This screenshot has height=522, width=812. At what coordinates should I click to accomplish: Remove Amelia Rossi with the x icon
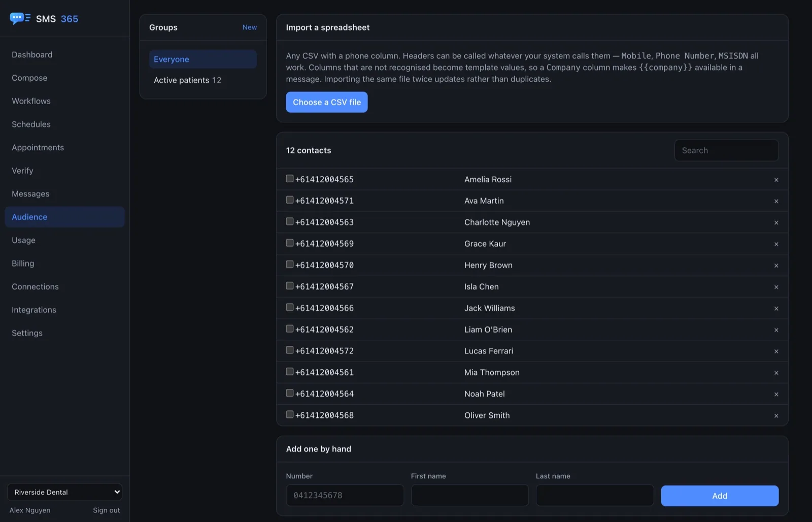point(776,180)
